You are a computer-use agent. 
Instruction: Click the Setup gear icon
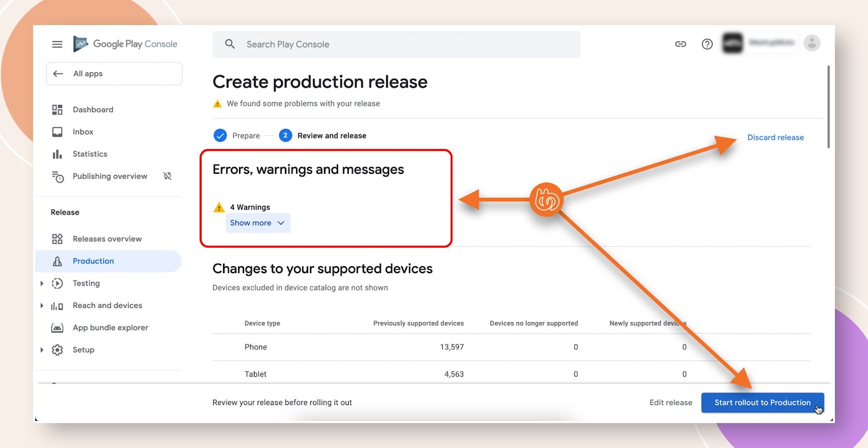point(57,350)
